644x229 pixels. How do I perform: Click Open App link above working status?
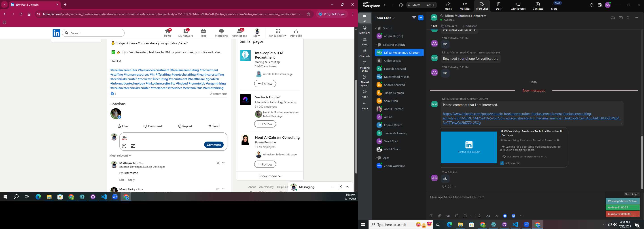point(632,194)
